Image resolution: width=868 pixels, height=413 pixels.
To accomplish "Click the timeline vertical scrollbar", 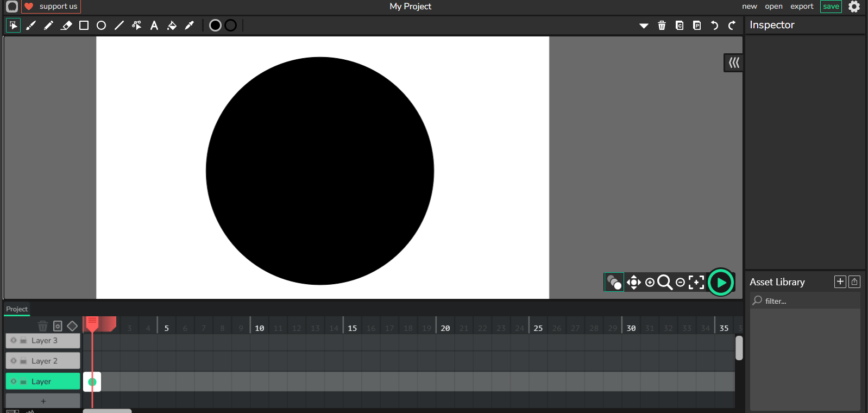I will (x=739, y=348).
